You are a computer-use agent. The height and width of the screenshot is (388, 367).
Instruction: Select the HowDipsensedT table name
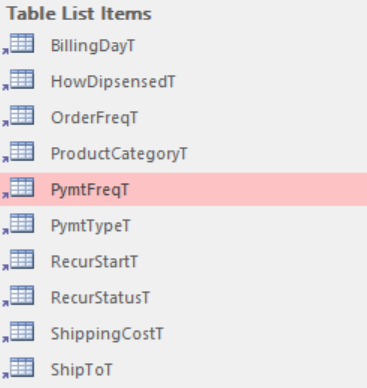[x=113, y=82]
